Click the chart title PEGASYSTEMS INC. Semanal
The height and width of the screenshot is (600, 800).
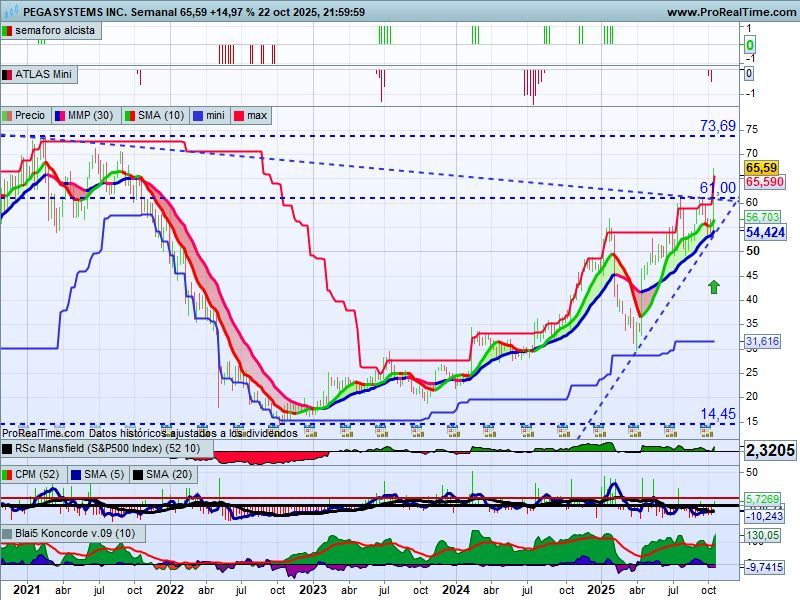(100, 12)
